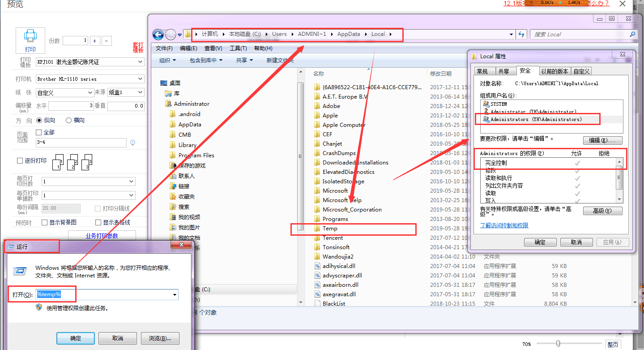Go forward in the Explorer window
This screenshot has width=644, height=350.
(x=171, y=35)
